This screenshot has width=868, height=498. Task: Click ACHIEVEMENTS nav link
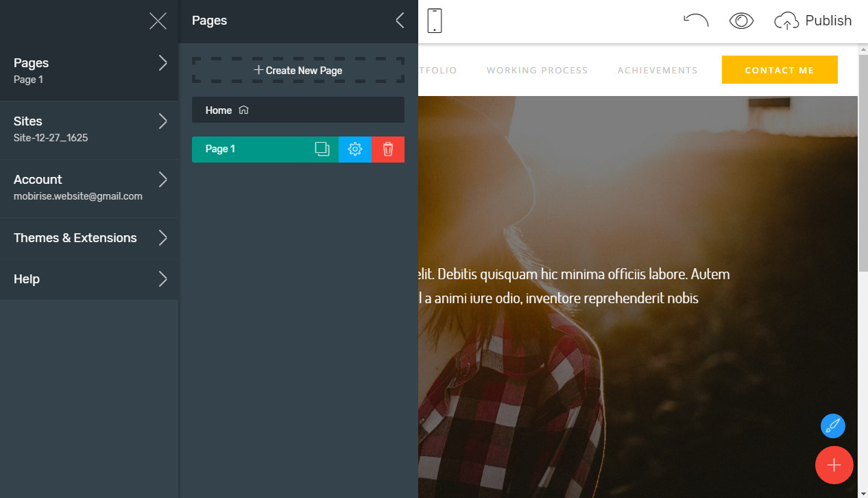[x=658, y=70]
